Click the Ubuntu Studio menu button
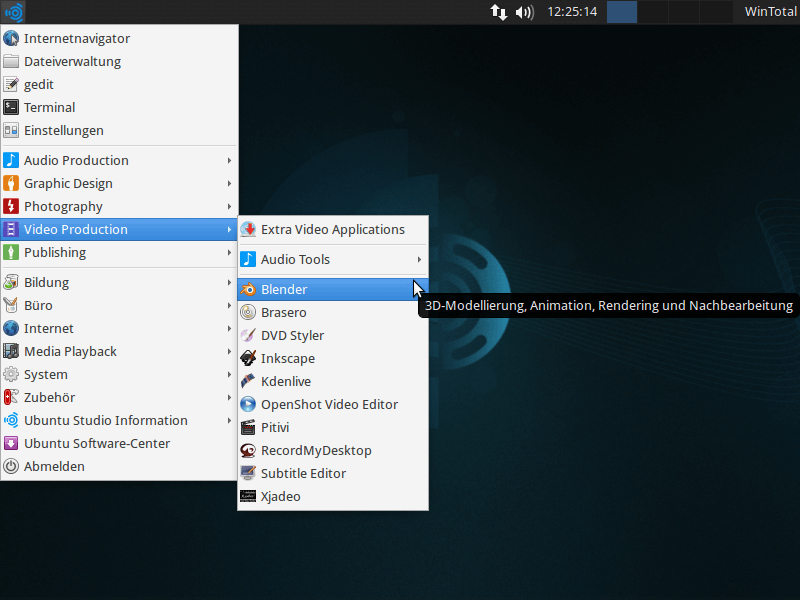 pos(13,12)
